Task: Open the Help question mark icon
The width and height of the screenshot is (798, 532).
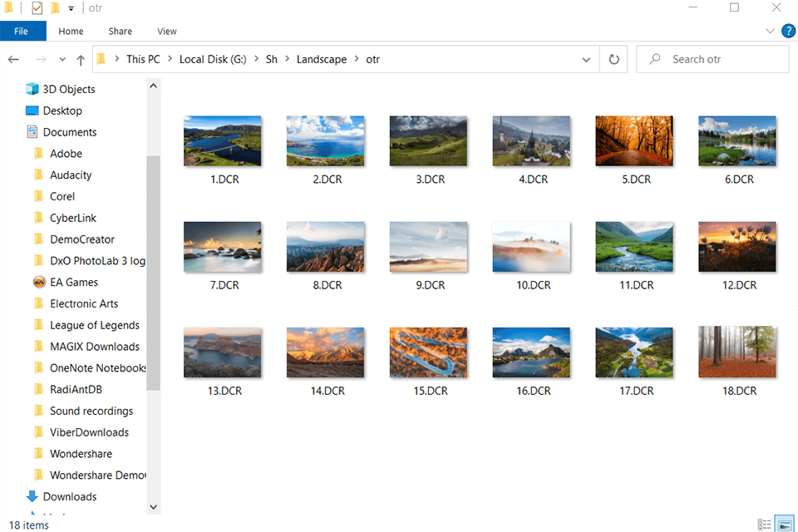Action: coord(788,31)
